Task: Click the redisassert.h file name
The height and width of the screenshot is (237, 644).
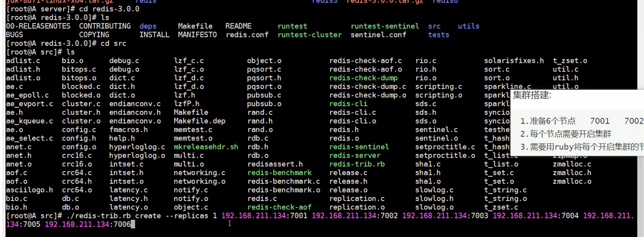Action: click(x=275, y=164)
